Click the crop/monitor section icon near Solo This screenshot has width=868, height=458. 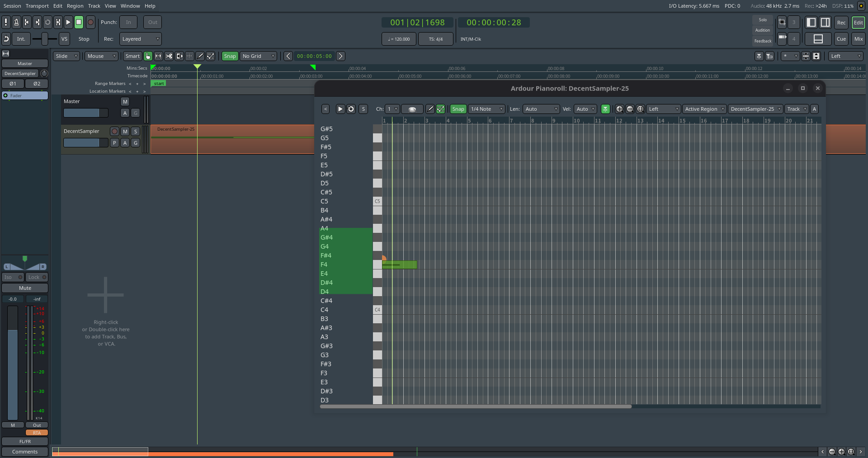(782, 22)
